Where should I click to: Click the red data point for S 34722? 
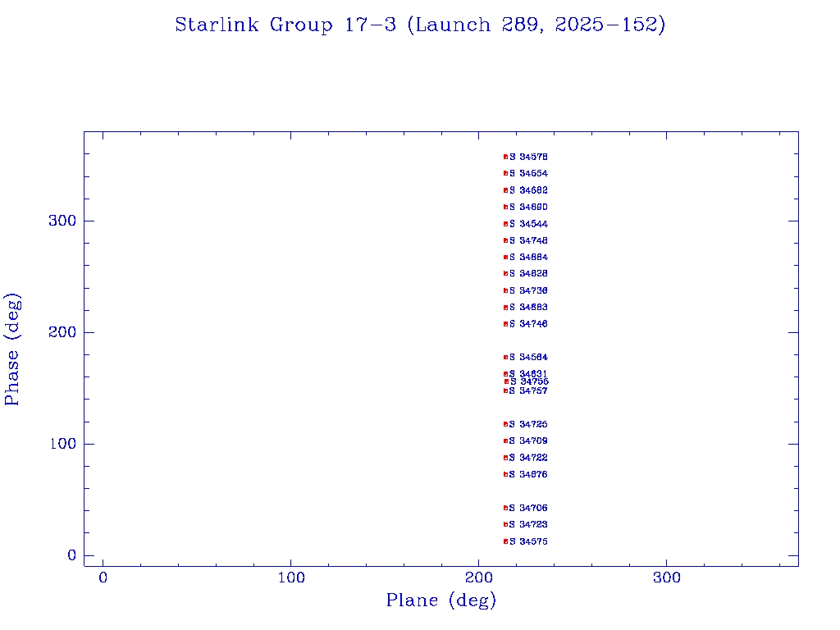506,458
